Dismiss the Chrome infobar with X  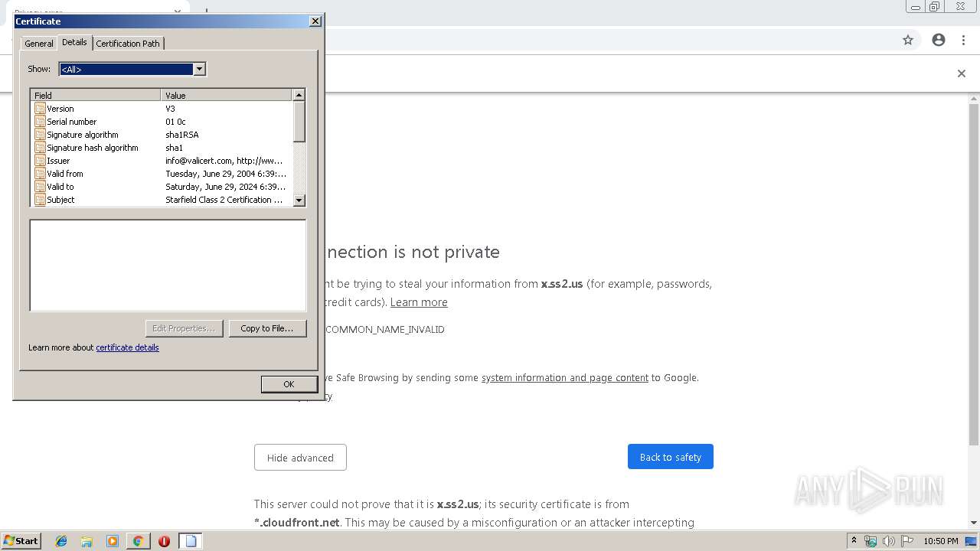[962, 73]
